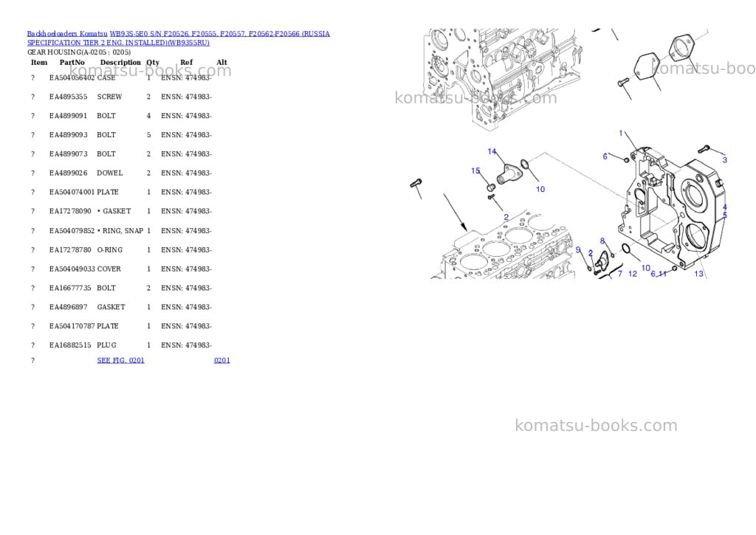Select part number EA4899091
Viewport: 756px width, 535px height.
[69, 116]
